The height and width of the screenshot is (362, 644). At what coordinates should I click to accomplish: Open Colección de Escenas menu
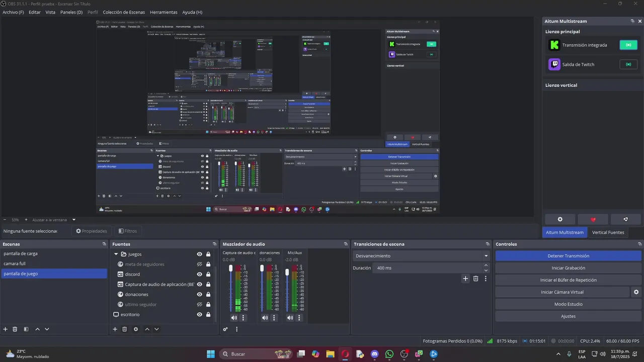click(x=124, y=12)
